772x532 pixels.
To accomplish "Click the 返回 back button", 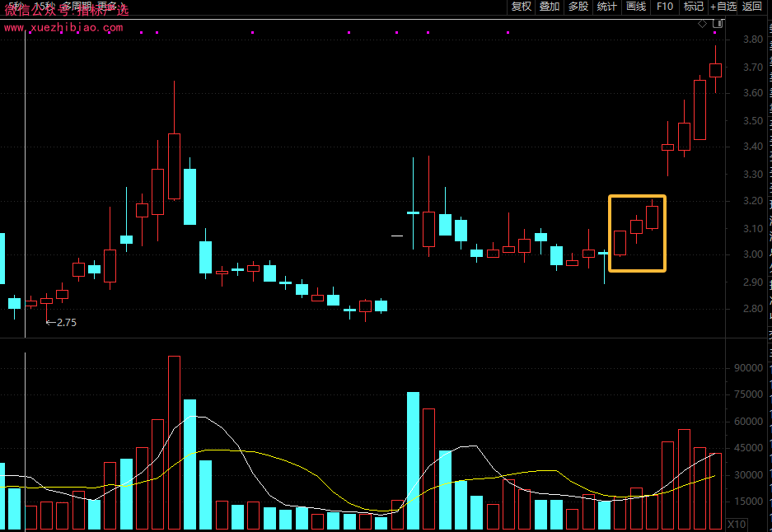I will click(751, 7).
